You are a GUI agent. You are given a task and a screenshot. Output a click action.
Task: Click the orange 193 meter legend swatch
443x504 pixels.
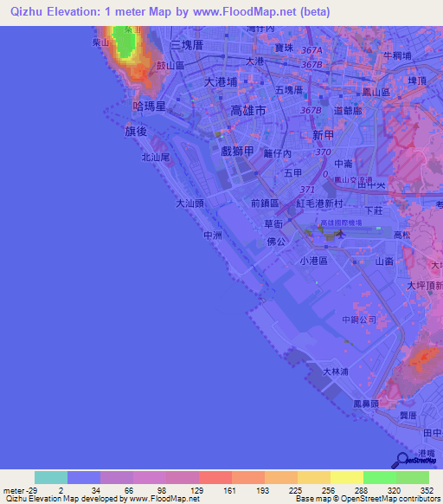click(281, 478)
